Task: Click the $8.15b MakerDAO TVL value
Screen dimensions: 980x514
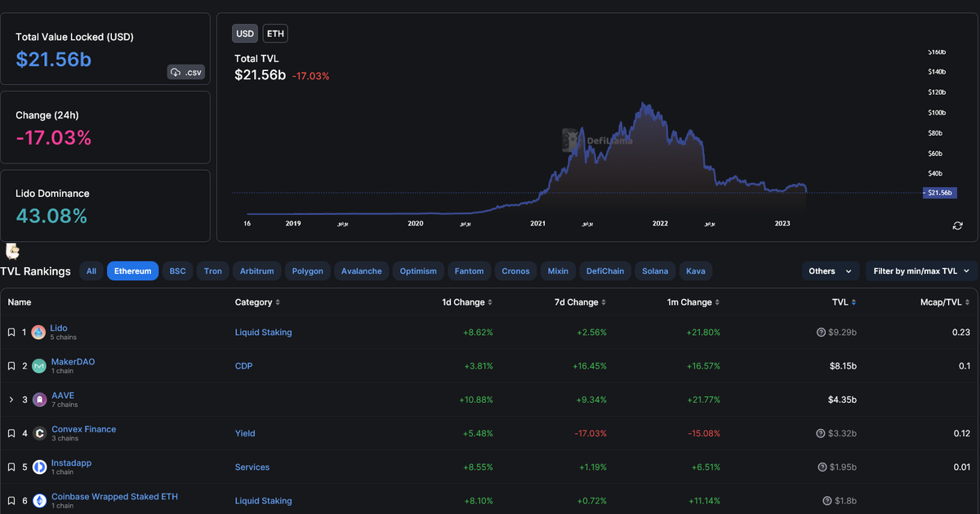Action: coord(843,366)
